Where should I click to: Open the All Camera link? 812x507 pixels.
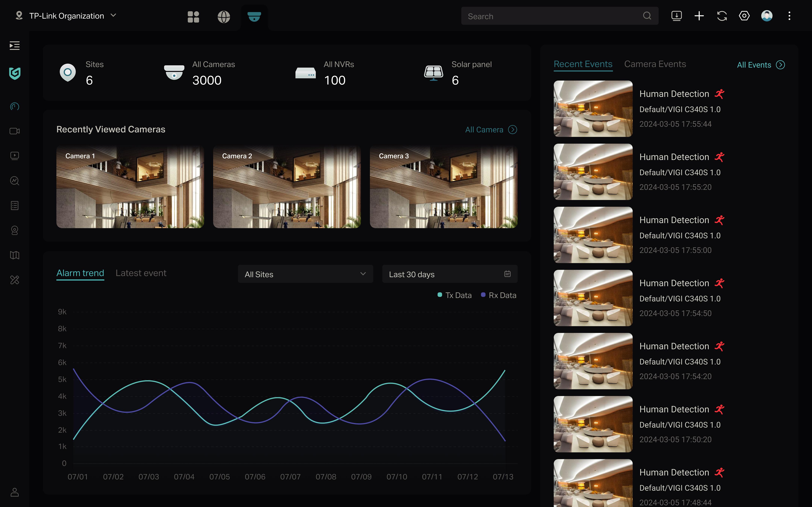(491, 129)
